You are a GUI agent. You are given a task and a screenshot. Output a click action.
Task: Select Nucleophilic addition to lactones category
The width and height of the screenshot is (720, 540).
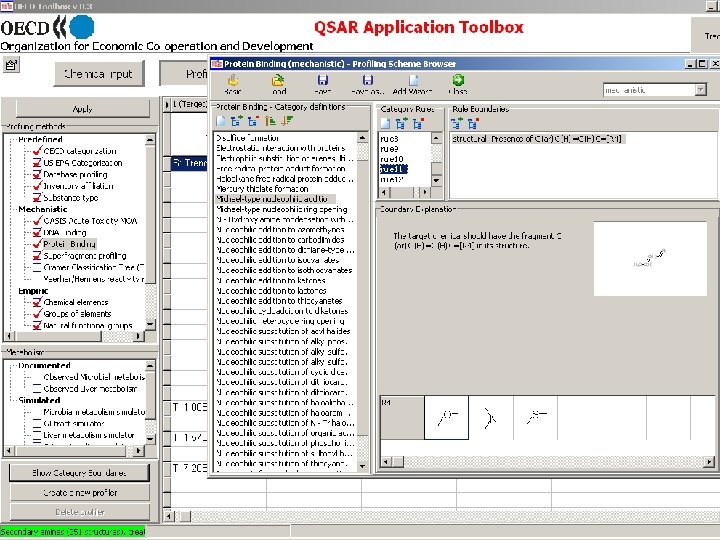[x=271, y=290]
